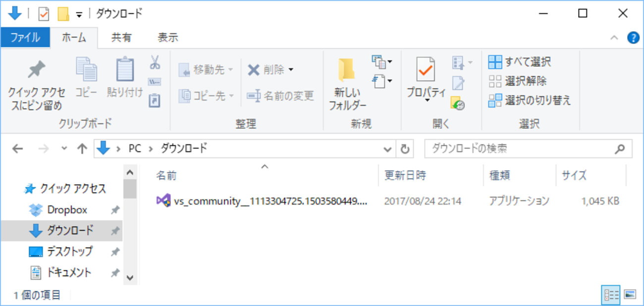The image size is (644, 306).
Task: Sort by 種類 column header
Action: pyautogui.click(x=500, y=175)
